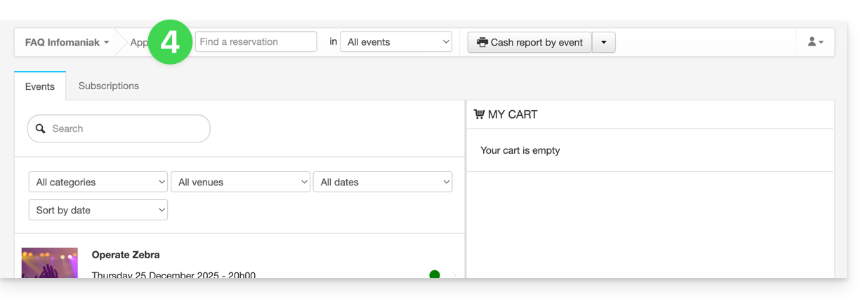Click the shopping cart icon beside MY CART
This screenshot has height=299, width=868.
click(479, 114)
